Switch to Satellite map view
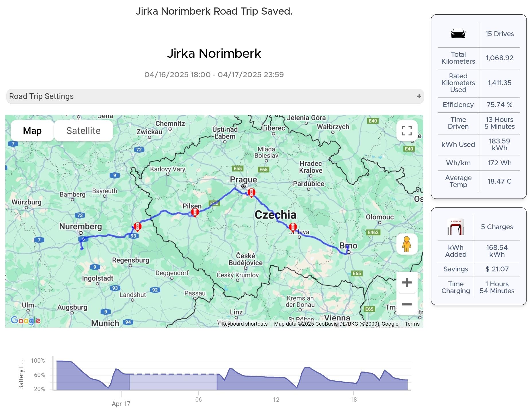532x414 pixels. [83, 131]
